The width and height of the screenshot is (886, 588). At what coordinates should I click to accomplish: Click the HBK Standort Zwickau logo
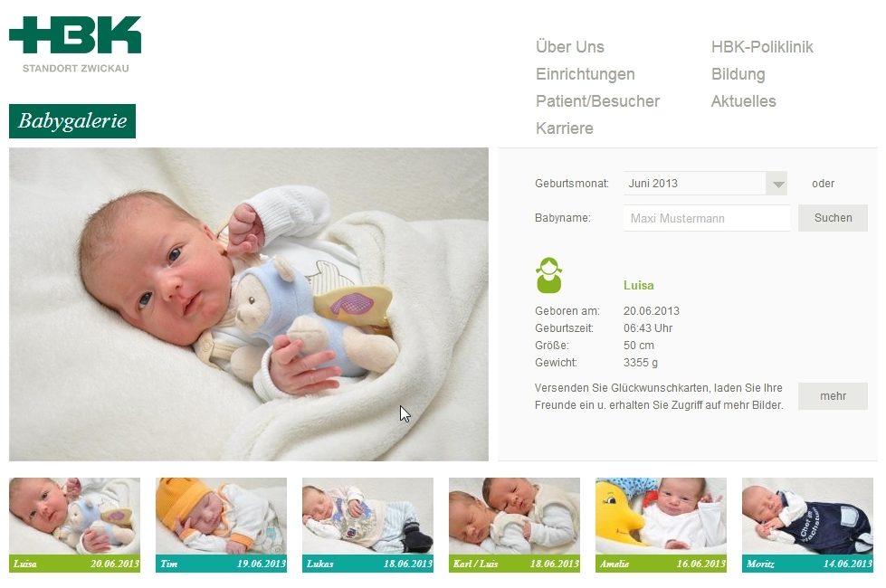click(x=75, y=44)
